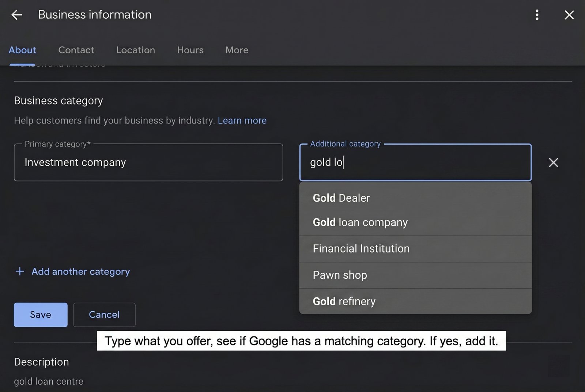Follow the Learn more link
The image size is (585, 392).
click(242, 120)
